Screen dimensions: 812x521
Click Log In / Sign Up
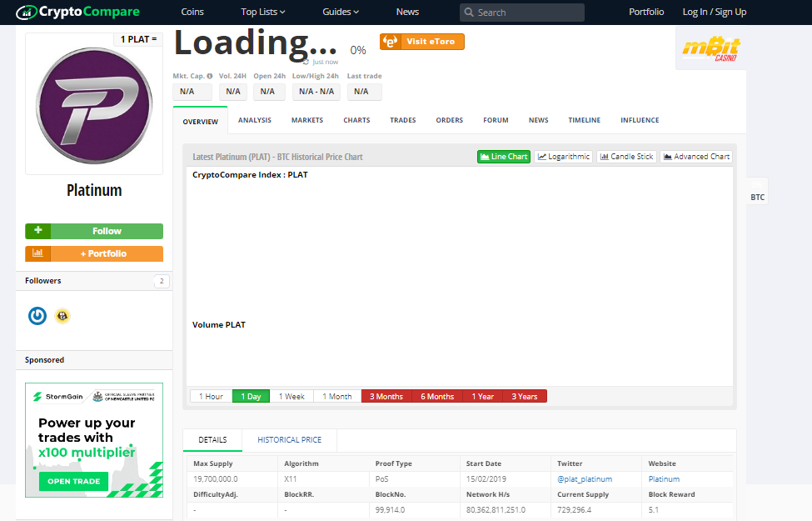click(715, 12)
